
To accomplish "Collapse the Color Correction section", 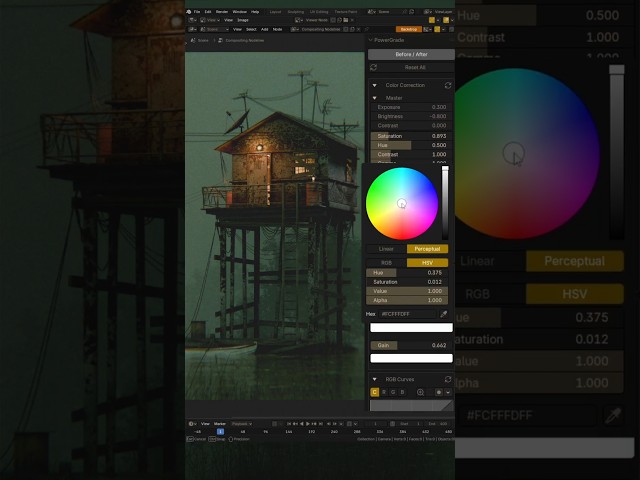I will pos(375,85).
